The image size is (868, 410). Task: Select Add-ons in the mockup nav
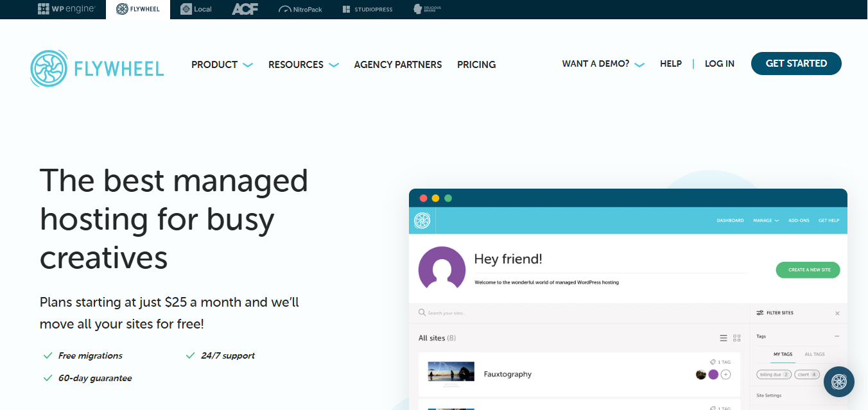[x=799, y=221]
